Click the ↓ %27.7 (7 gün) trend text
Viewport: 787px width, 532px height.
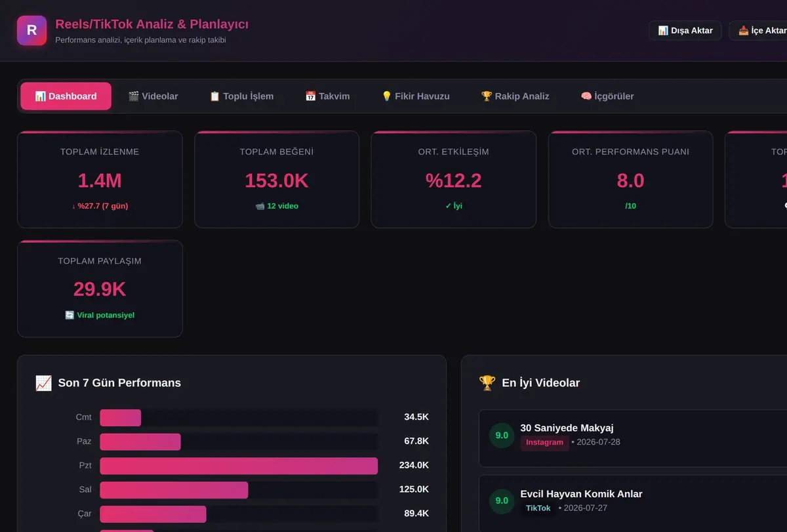click(x=100, y=206)
